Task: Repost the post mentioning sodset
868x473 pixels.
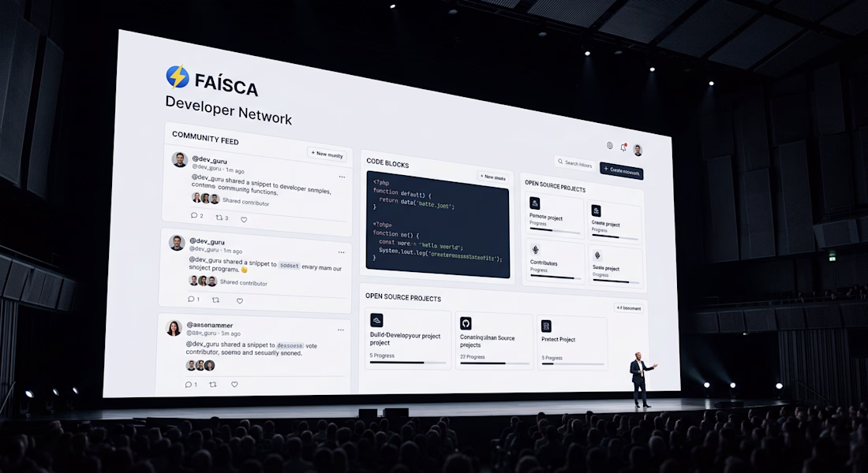Action: click(215, 300)
